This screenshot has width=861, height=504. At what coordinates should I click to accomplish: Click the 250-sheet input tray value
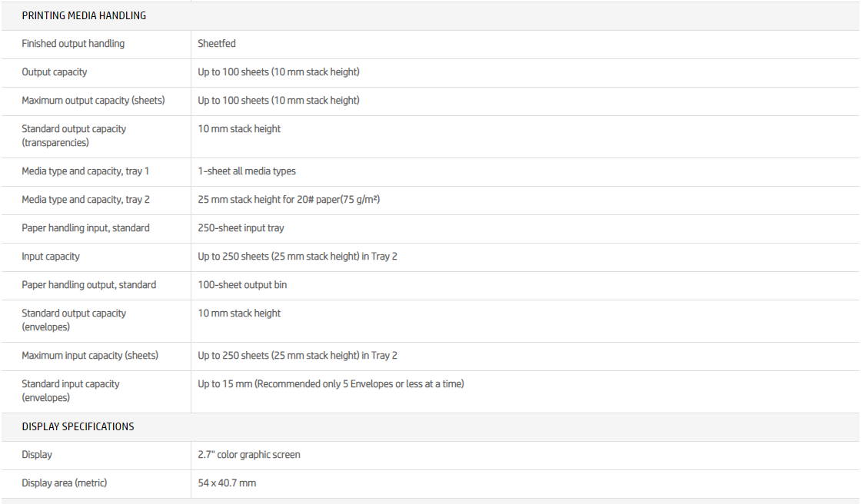click(241, 228)
